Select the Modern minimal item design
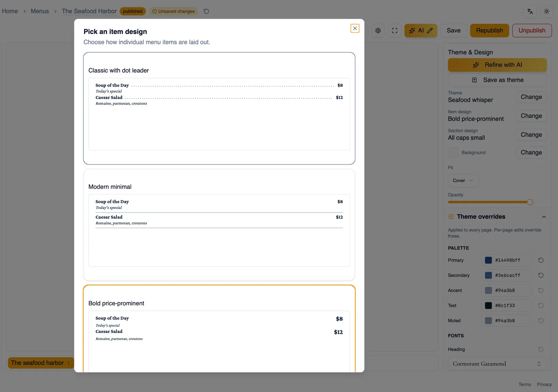The width and height of the screenshot is (558, 392). 219,225
